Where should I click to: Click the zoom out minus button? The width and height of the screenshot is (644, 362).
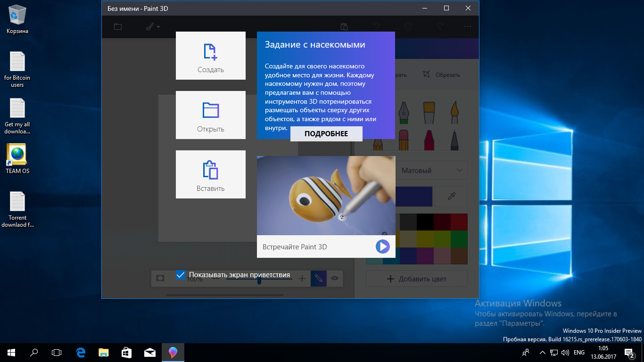point(215,279)
